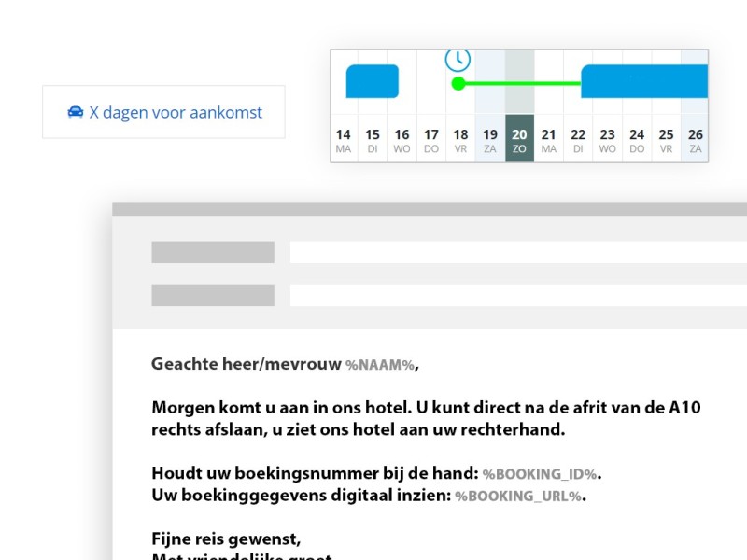Click the car icon on the trigger button
Screen dimensions: 747x560
[x=76, y=111]
